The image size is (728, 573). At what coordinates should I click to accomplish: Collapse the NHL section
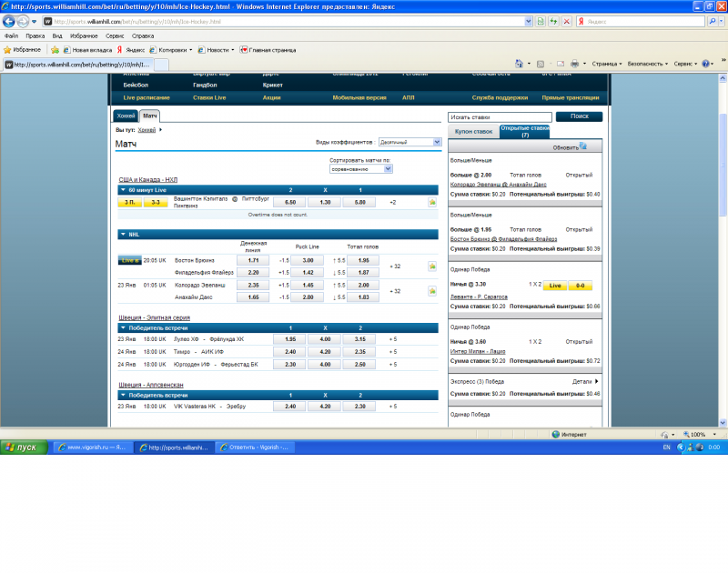123,235
